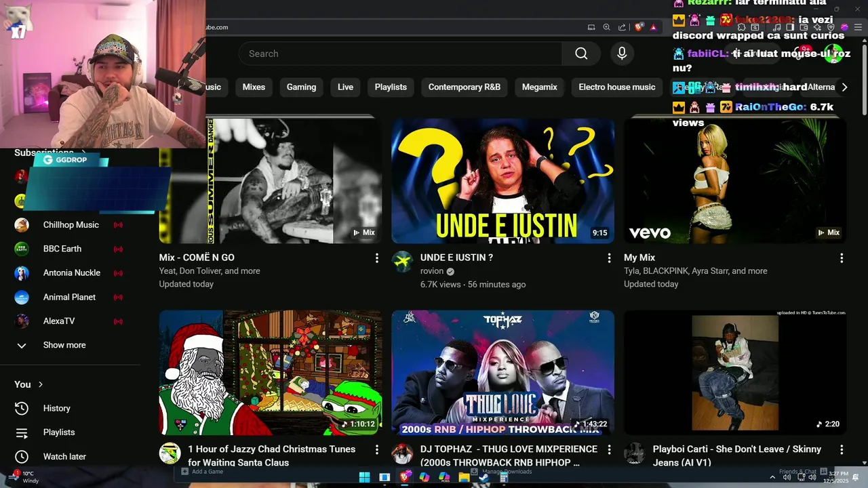This screenshot has height=488, width=868.
Task: Select the Electro house music chip
Action: click(617, 87)
